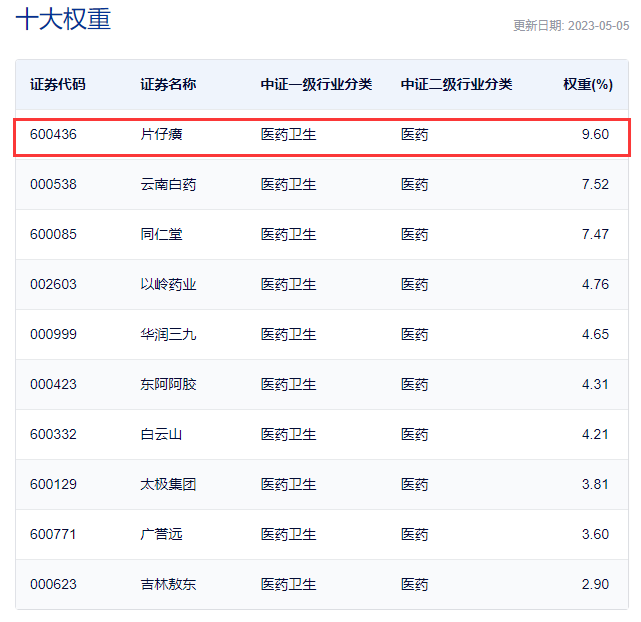Select stock code 600129

point(53,484)
